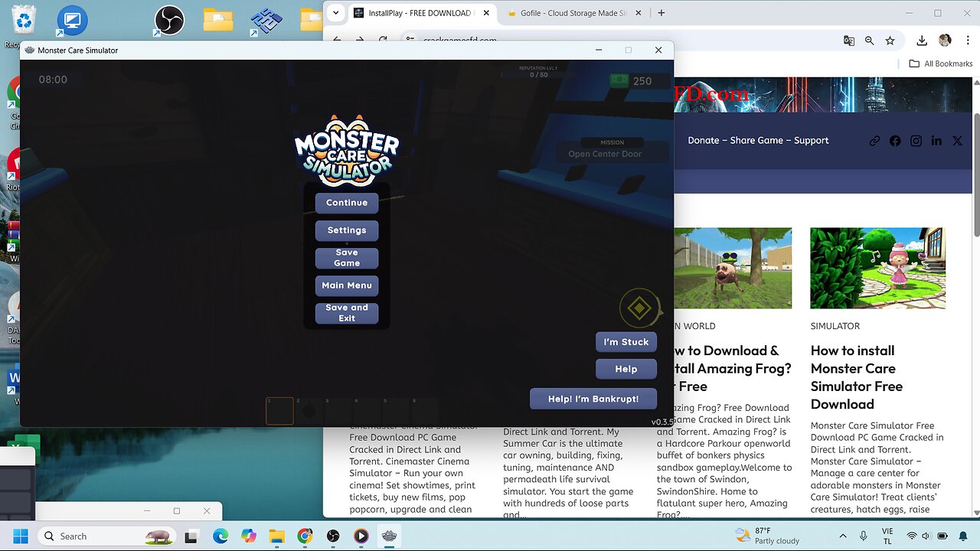Open the Chrome three-dot menu
Viewport: 980px width, 551px height.
click(966, 41)
